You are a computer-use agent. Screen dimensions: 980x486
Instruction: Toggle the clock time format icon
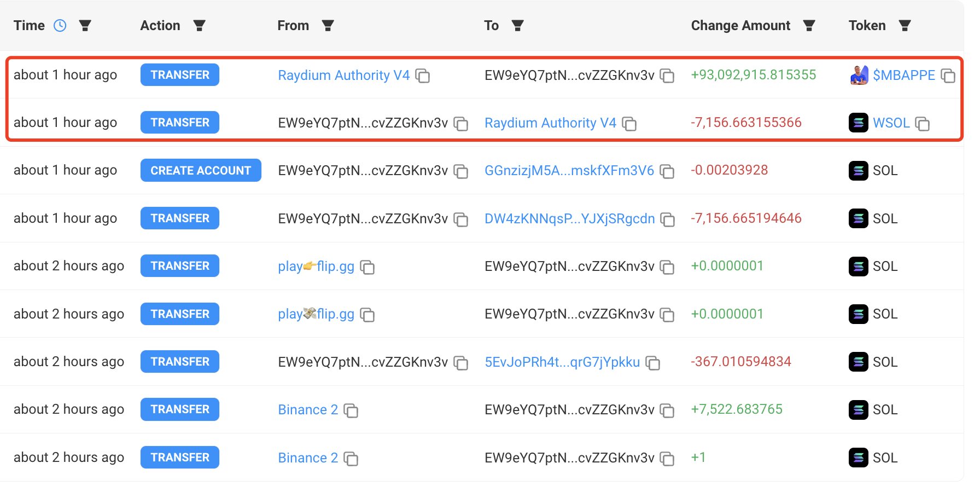tap(60, 26)
